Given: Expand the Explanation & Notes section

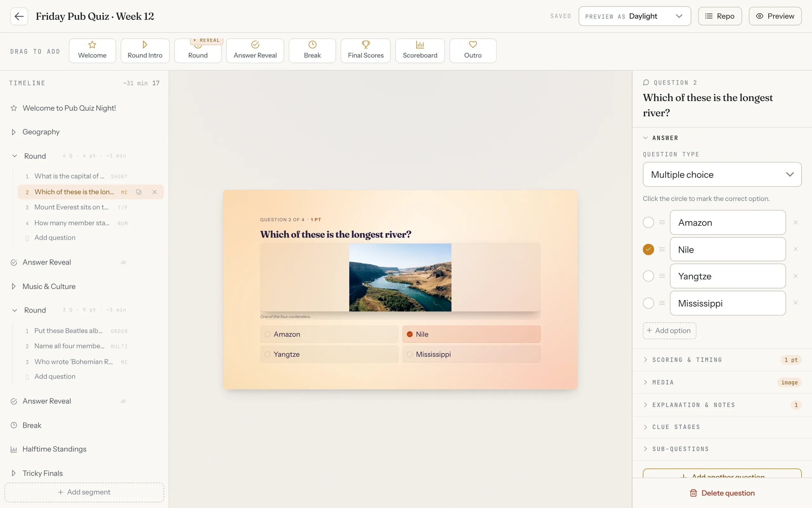Looking at the screenshot, I should click(x=722, y=405).
